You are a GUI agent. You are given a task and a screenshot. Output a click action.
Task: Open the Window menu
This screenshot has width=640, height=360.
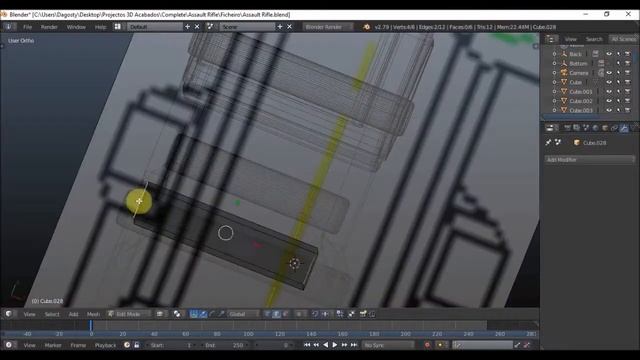click(x=76, y=27)
